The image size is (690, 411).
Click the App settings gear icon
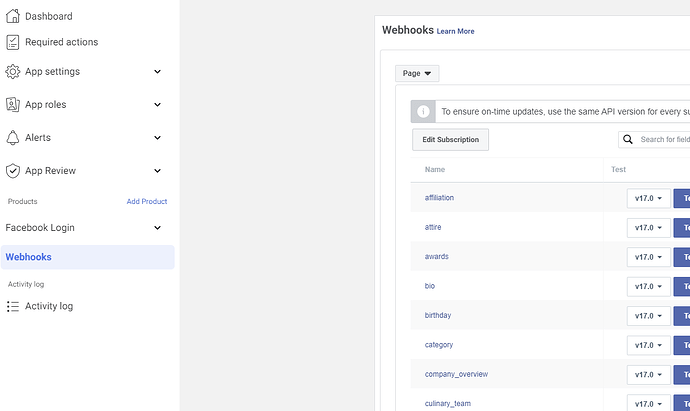click(x=13, y=72)
